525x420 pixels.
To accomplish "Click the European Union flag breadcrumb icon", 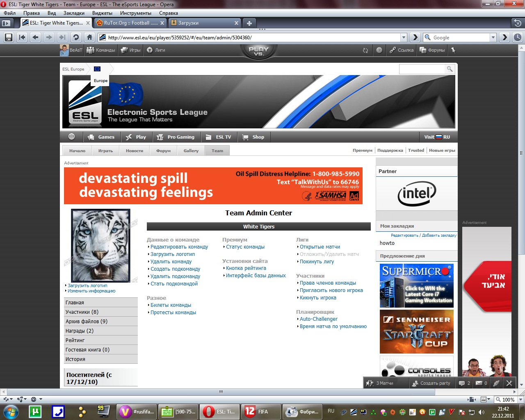I will pyautogui.click(x=97, y=69).
